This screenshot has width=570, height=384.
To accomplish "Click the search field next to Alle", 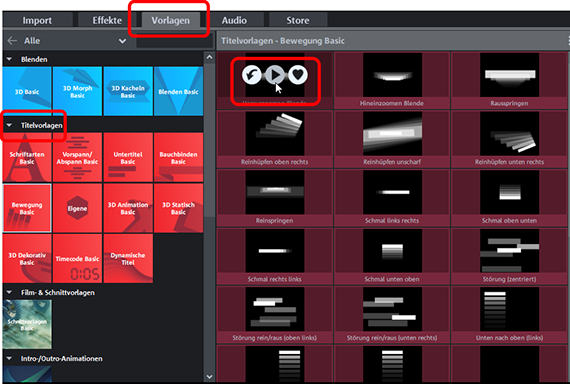I will 174,41.
